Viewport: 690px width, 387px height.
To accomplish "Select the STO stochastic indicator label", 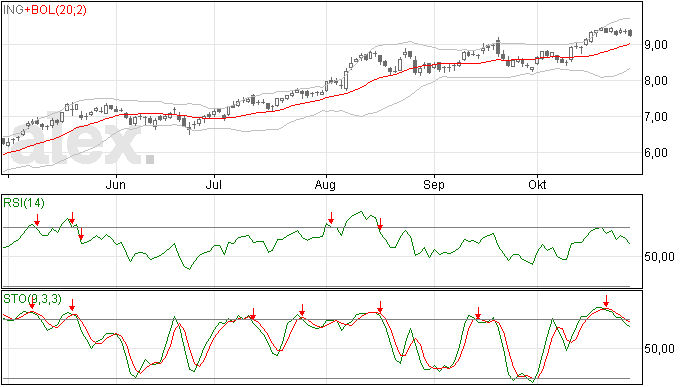I will coord(33,299).
